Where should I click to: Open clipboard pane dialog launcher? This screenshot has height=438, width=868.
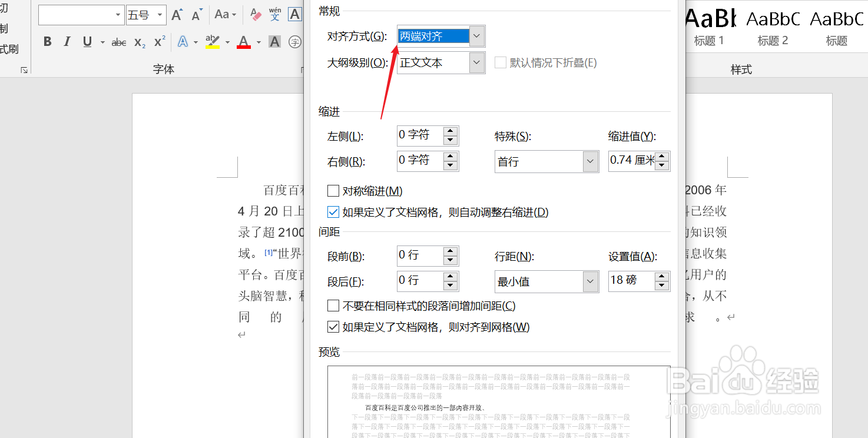click(24, 70)
